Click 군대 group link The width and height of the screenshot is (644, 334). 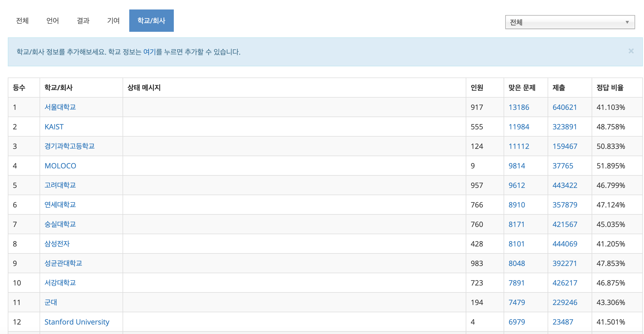tap(51, 302)
